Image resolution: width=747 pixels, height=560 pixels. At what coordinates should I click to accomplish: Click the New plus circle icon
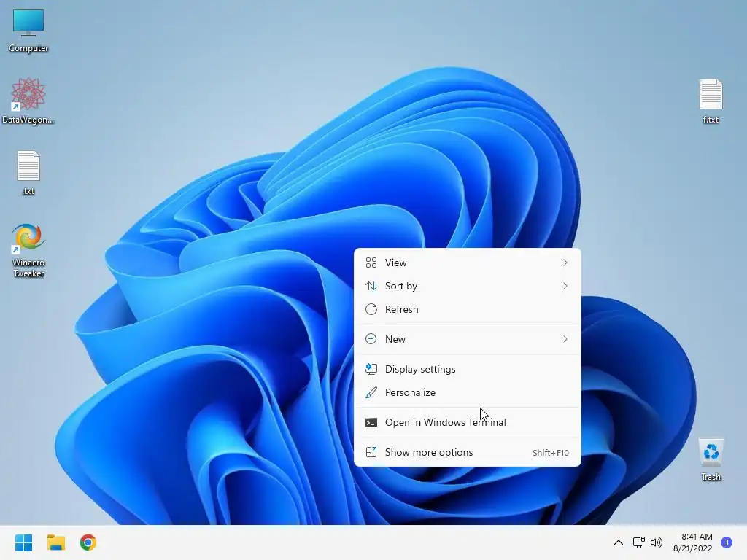coord(371,340)
